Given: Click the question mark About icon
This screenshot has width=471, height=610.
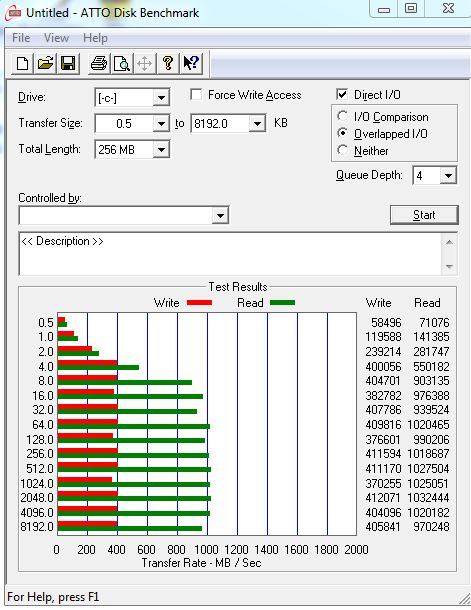Looking at the screenshot, I should pyautogui.click(x=168, y=63).
